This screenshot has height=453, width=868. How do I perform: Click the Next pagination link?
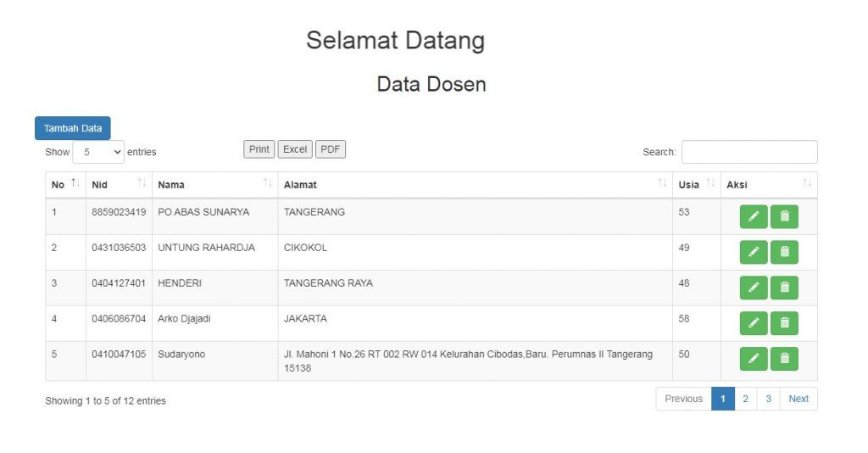pyautogui.click(x=798, y=399)
